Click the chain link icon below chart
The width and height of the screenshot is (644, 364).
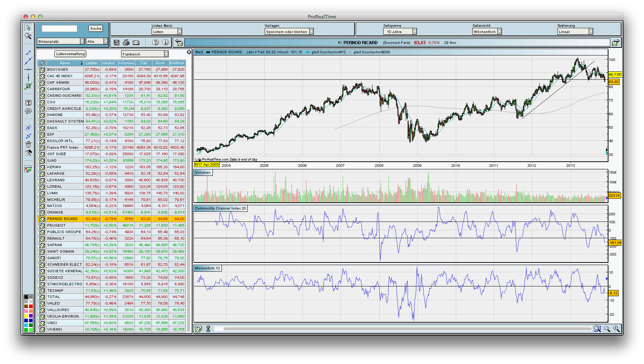(x=208, y=329)
